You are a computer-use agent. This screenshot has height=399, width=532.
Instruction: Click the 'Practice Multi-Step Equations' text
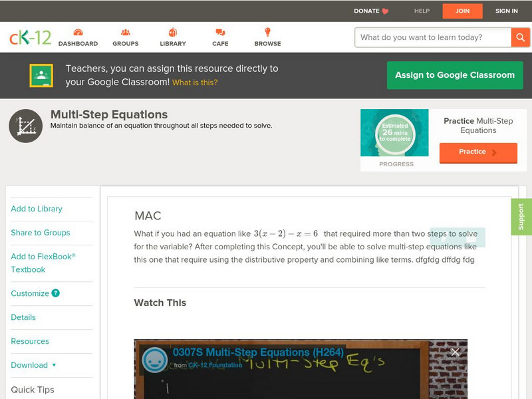(478, 126)
